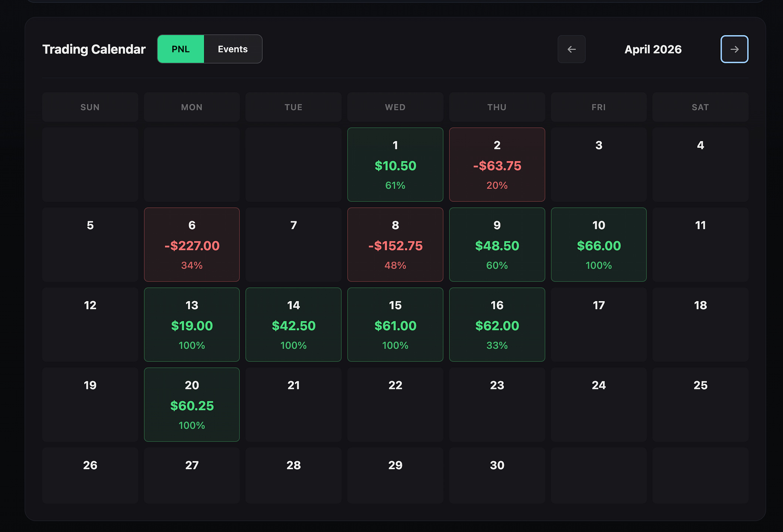The width and height of the screenshot is (783, 532).
Task: Click the April 2026 month label
Action: click(653, 50)
